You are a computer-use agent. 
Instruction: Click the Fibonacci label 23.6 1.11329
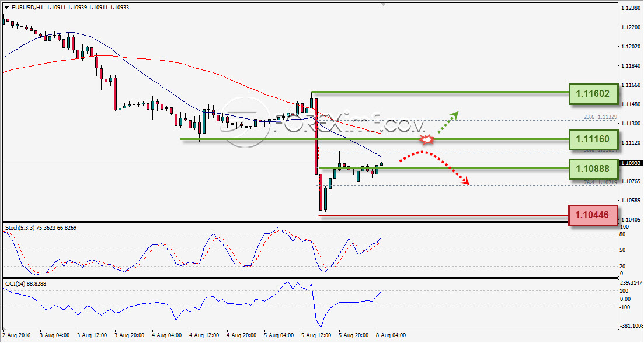point(600,117)
